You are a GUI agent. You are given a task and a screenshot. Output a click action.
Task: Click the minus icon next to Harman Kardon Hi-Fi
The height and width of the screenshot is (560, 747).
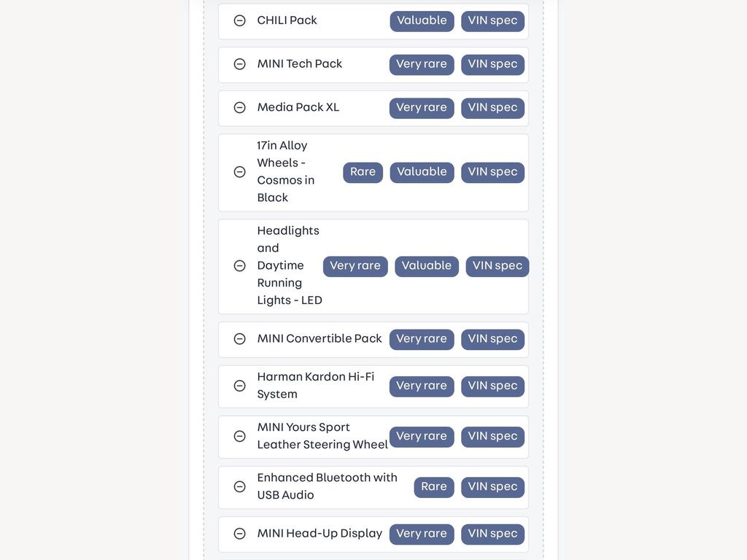239,386
